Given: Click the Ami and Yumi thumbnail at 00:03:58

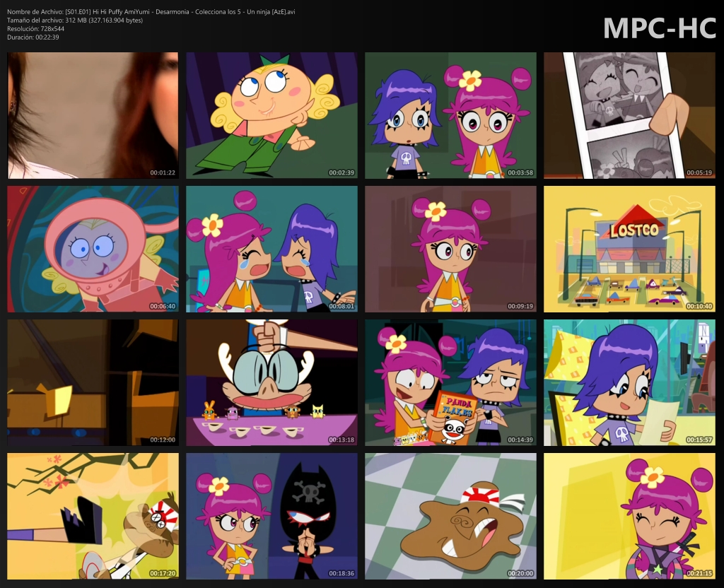Looking at the screenshot, I should pyautogui.click(x=450, y=114).
